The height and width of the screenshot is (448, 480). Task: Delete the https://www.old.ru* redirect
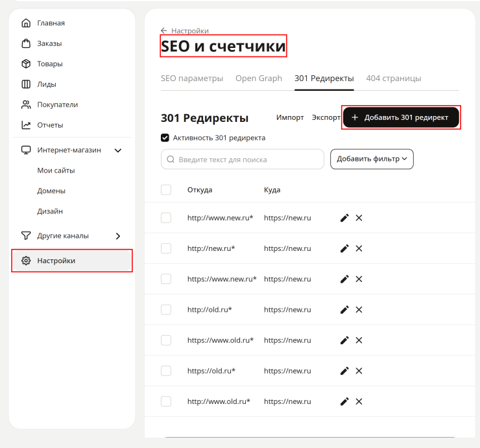pos(359,340)
